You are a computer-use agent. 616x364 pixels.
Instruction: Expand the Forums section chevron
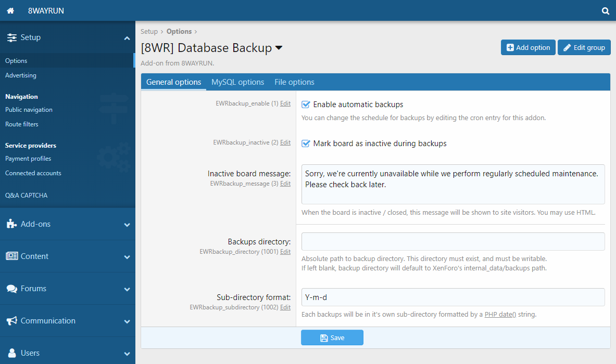(x=127, y=289)
